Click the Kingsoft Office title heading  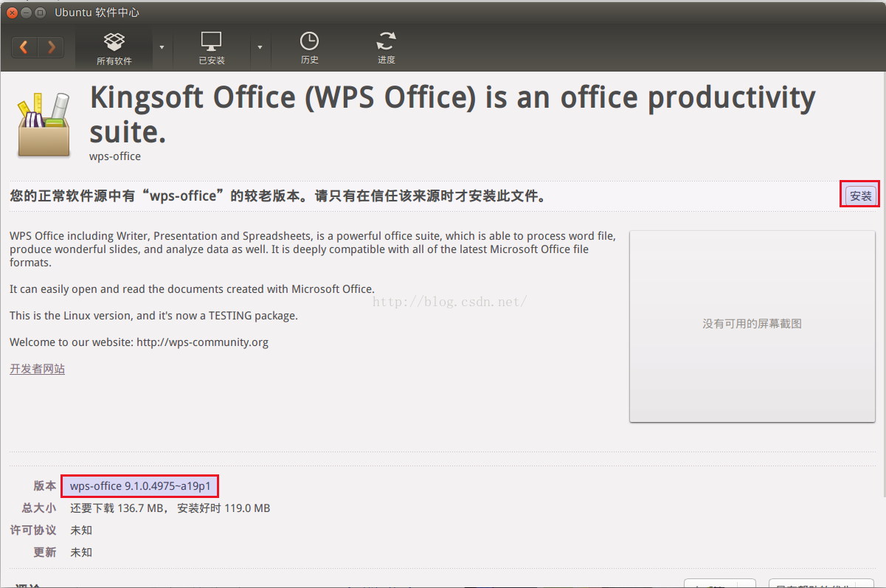coord(452,114)
